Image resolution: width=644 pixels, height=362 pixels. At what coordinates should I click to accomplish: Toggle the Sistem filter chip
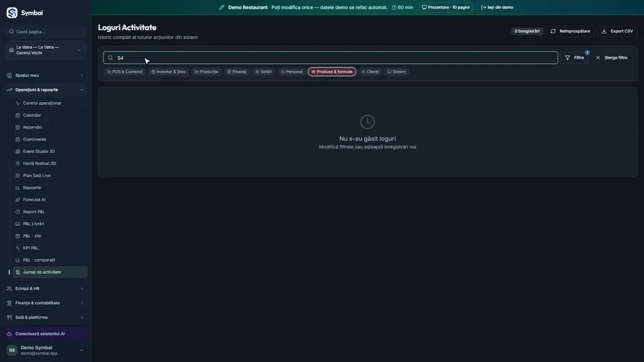pos(396,72)
